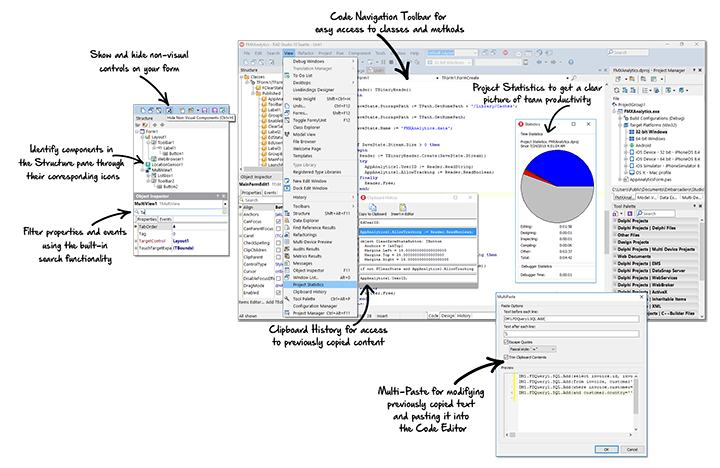Toggle Trim Clipboard Contents checkbox

506,357
